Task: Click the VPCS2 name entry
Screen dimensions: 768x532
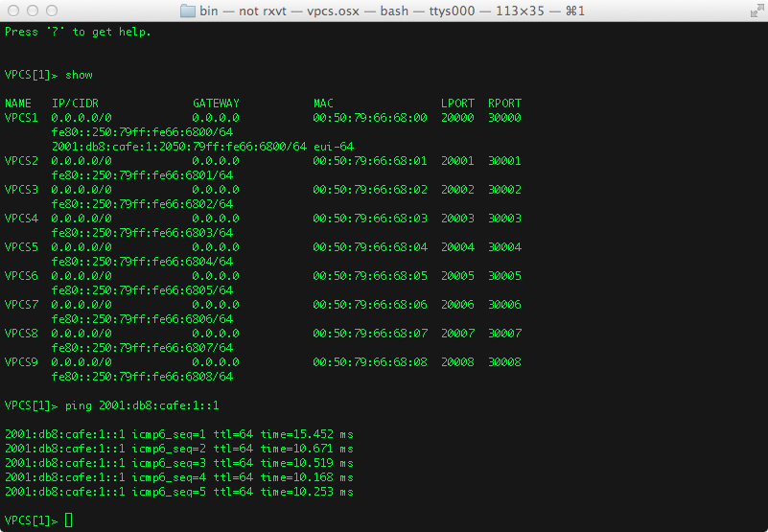Action: coord(21,161)
